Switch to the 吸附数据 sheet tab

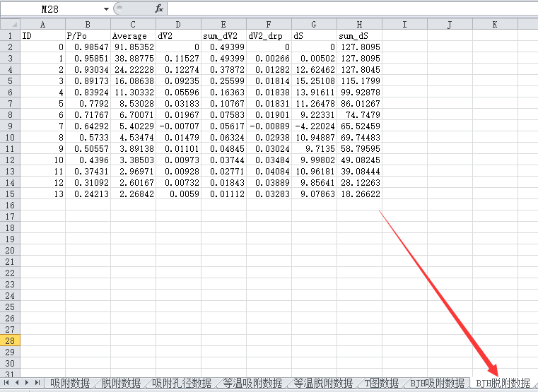pyautogui.click(x=70, y=383)
